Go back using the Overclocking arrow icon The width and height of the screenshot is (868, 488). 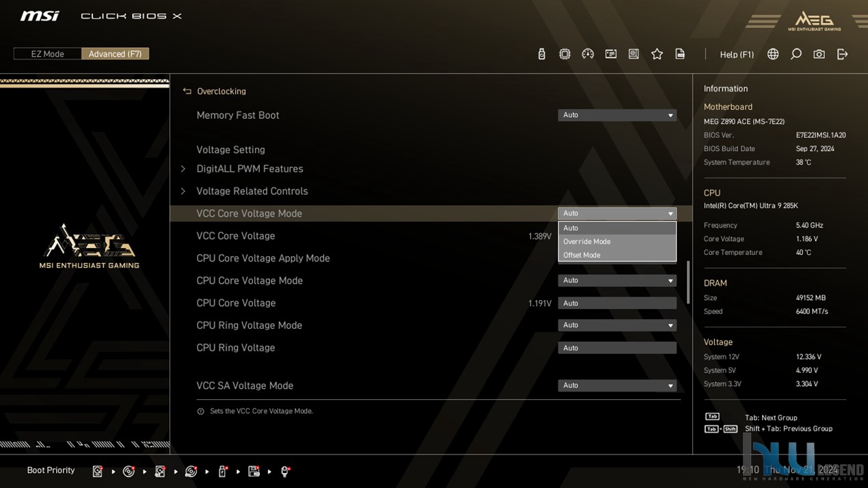pyautogui.click(x=187, y=91)
